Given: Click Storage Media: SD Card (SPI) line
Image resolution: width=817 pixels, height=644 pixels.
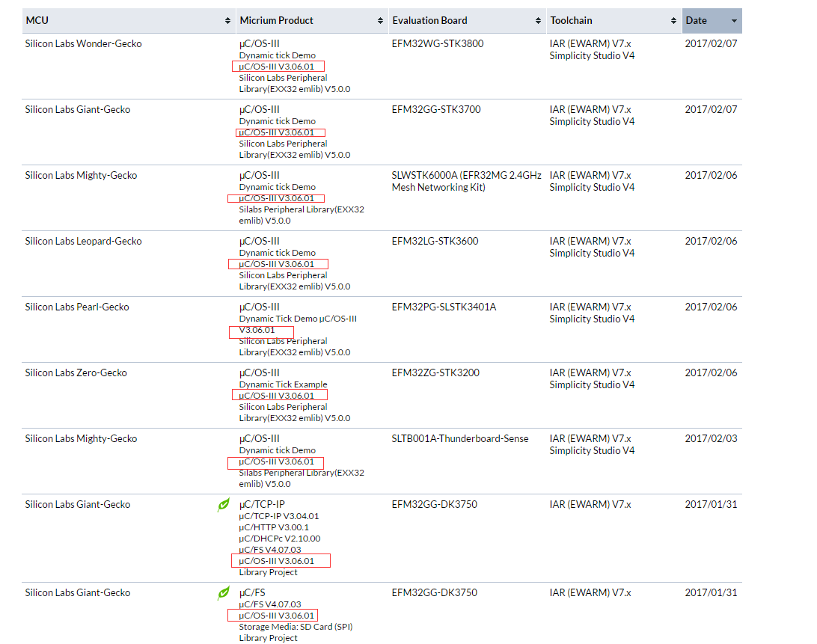Looking at the screenshot, I should point(296,627).
